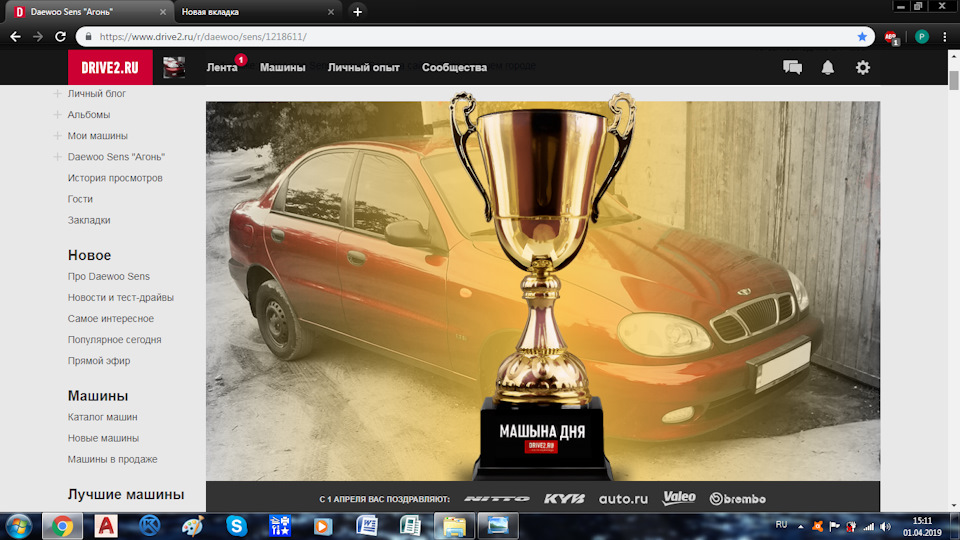Open messages chat icon
The image size is (960, 540).
(x=792, y=67)
